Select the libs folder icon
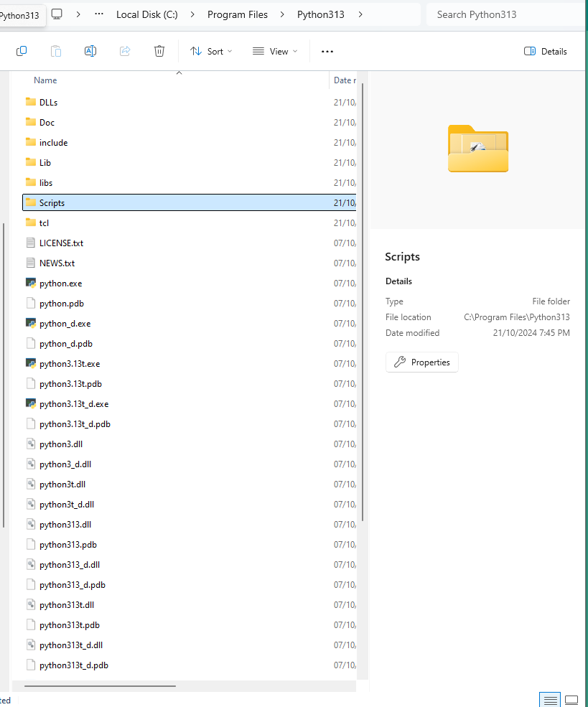 click(31, 182)
